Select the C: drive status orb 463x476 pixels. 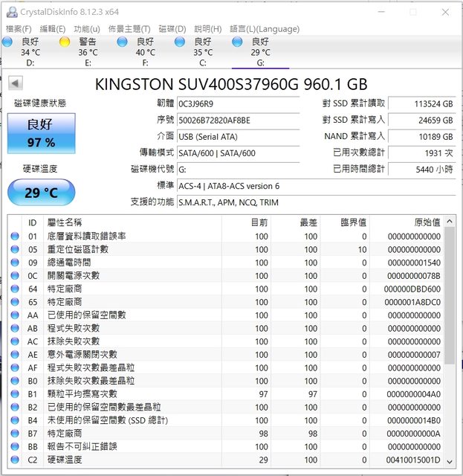[180, 42]
